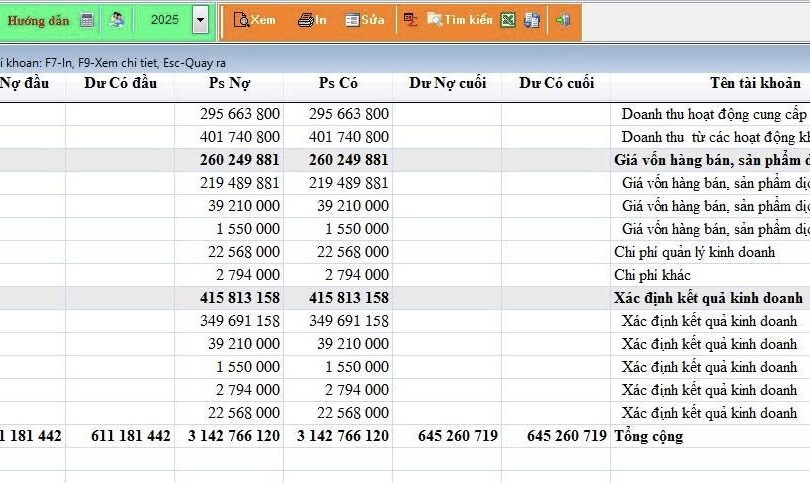Click the Xem preview button
Image resolution: width=810 pixels, height=483 pixels.
tap(254, 20)
